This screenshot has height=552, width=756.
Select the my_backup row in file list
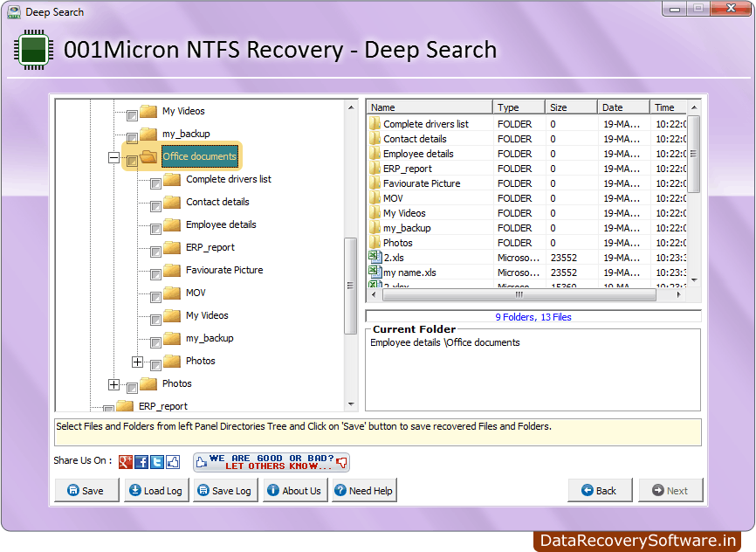[x=526, y=228]
